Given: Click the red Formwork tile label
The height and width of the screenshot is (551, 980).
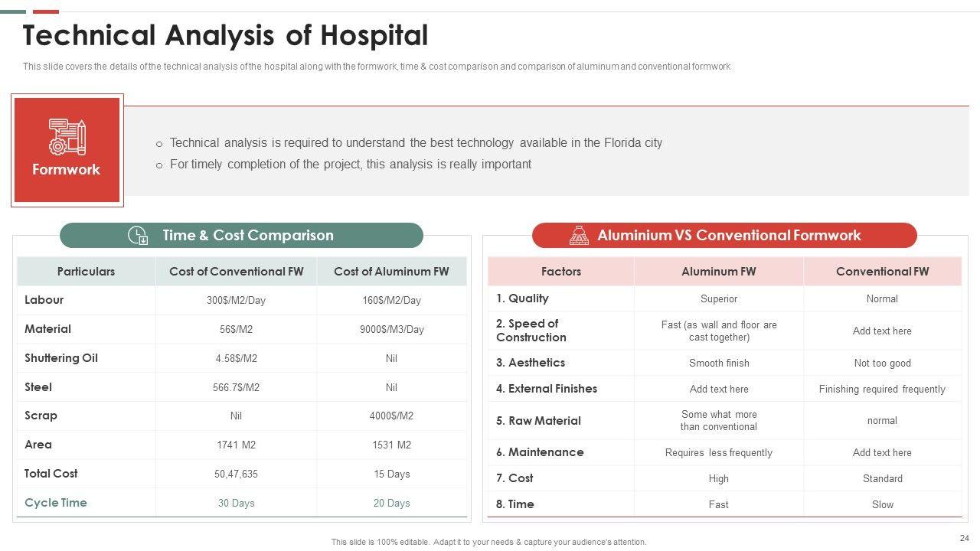Looking at the screenshot, I should 66,170.
